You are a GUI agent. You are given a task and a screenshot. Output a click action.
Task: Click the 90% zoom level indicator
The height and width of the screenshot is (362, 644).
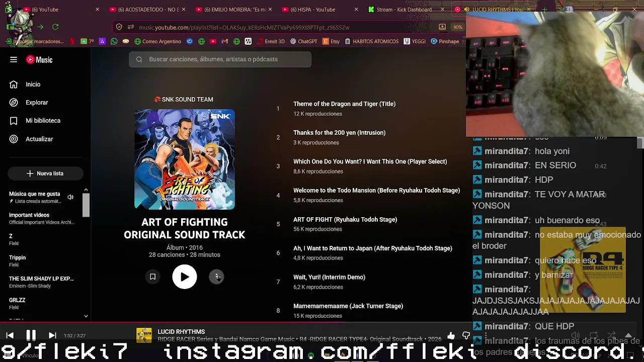click(x=457, y=27)
